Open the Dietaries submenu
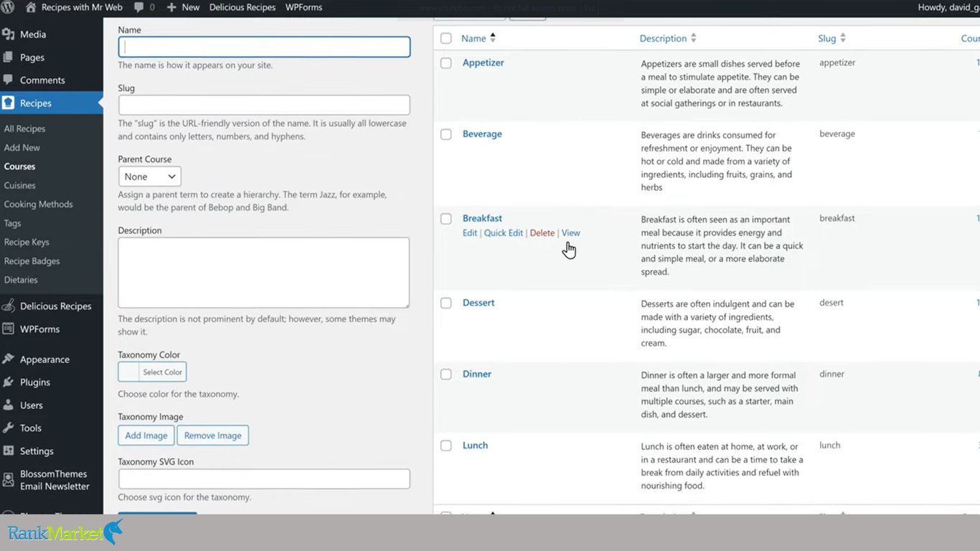 pos(21,280)
